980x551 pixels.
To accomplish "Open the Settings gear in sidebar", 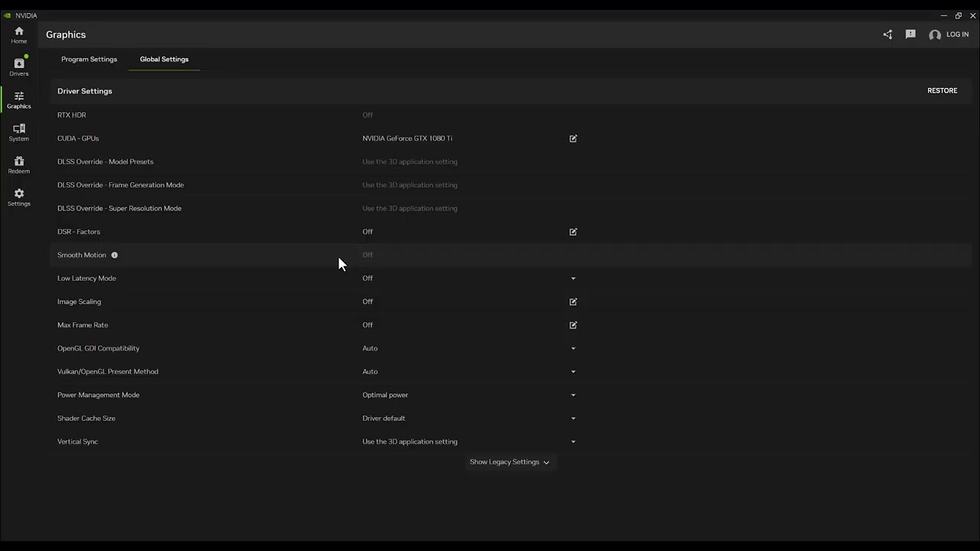I will 19,197.
